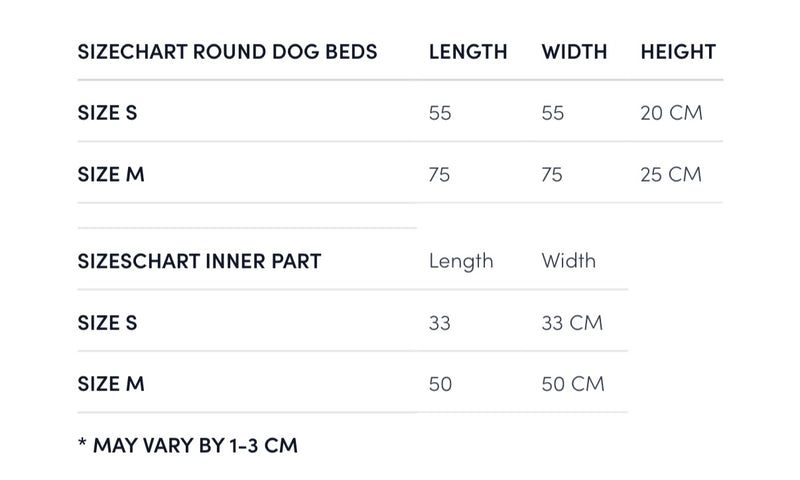800x480 pixels.
Task: Click the width value 55 for Size S
Action: (553, 113)
